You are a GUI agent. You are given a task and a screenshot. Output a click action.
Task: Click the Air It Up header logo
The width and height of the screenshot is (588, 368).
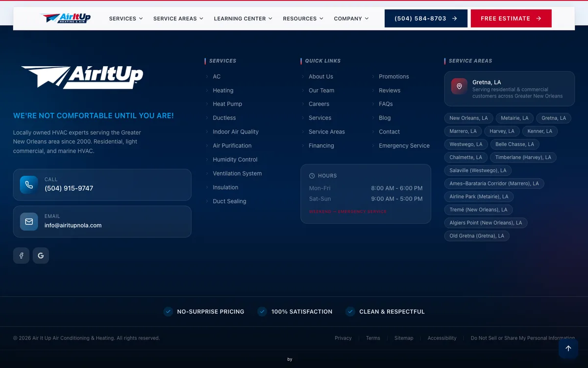[x=66, y=18]
